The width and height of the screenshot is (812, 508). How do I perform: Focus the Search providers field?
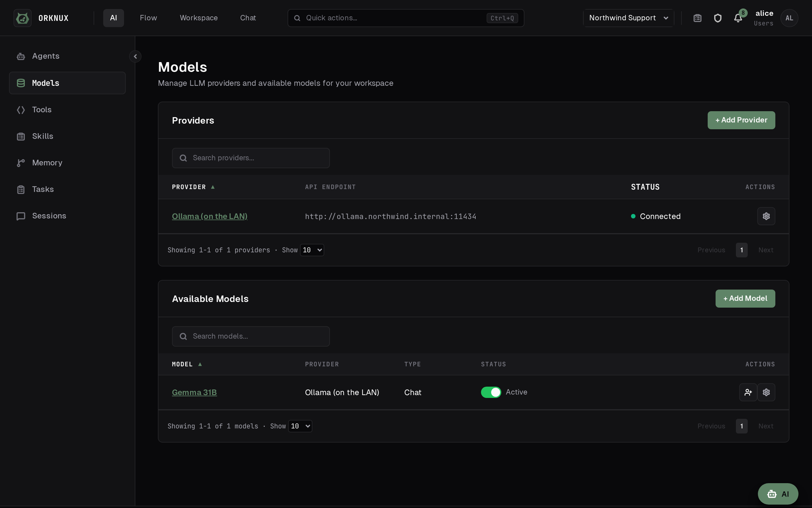[x=251, y=158]
